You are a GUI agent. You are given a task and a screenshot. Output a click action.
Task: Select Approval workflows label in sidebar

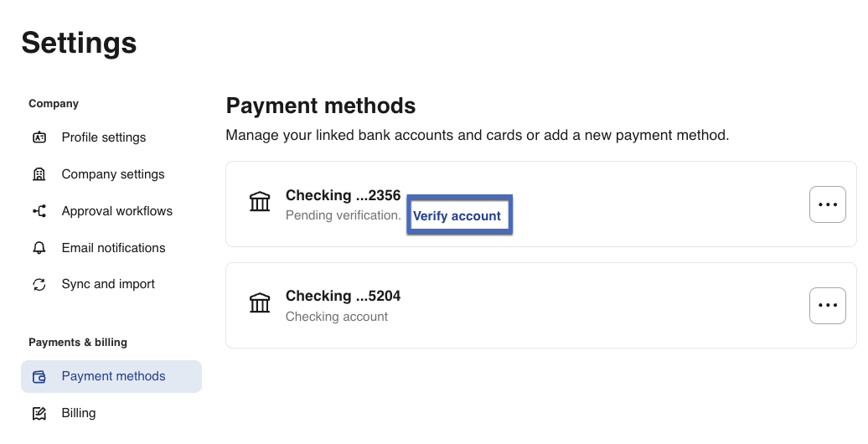(x=117, y=211)
